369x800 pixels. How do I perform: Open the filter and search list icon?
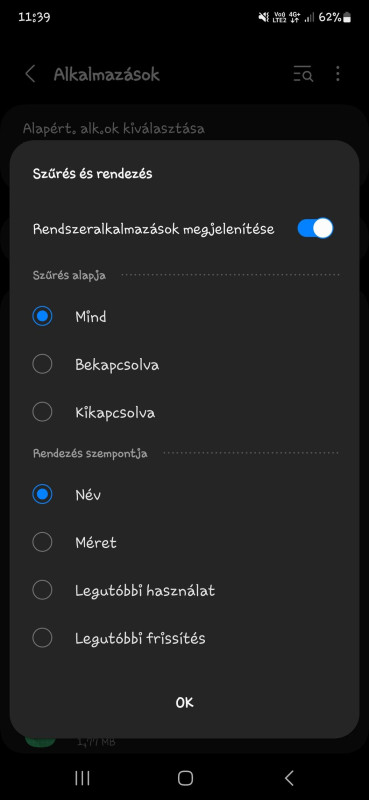303,74
